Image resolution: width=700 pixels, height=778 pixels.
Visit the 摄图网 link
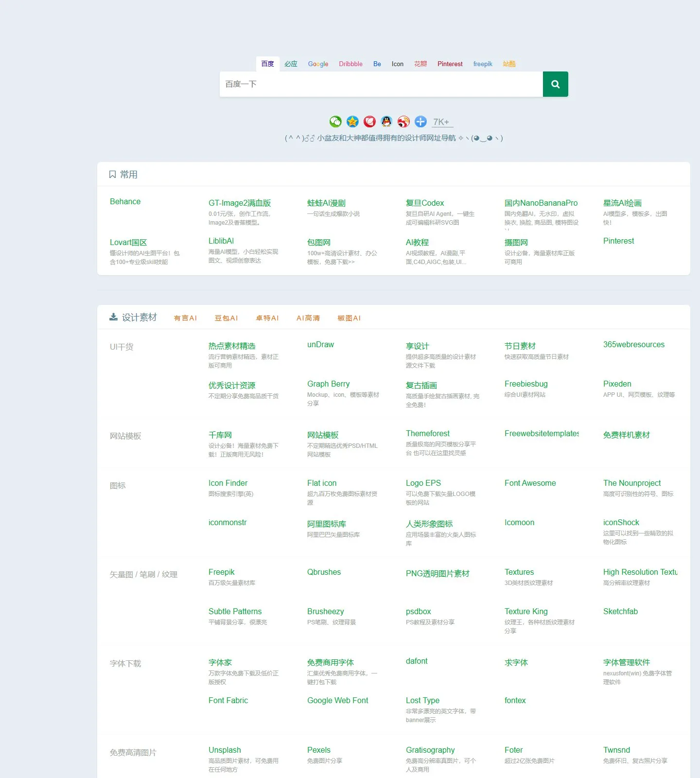pyautogui.click(x=516, y=242)
